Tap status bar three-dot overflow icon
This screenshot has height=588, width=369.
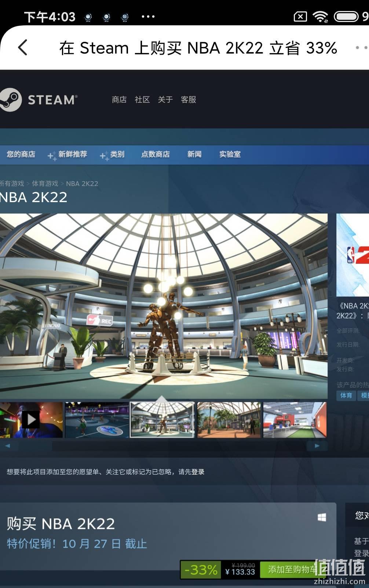click(148, 17)
